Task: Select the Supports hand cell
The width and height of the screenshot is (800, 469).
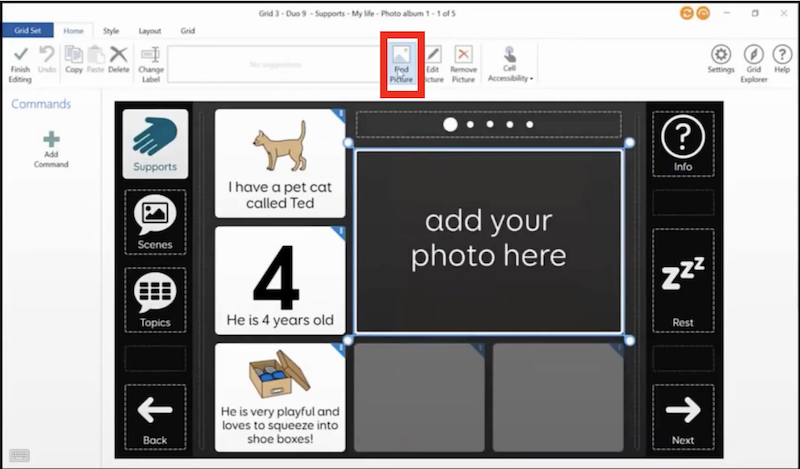Action: (155, 144)
